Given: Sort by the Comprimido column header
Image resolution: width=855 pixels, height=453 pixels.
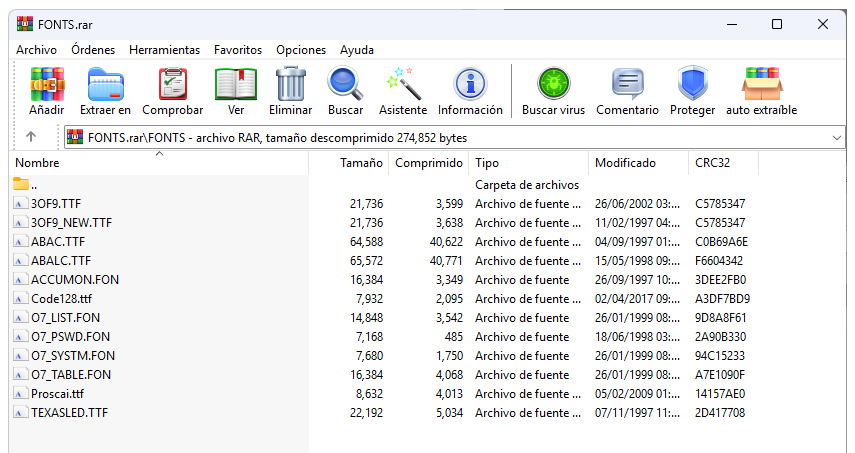Looking at the screenshot, I should [429, 162].
